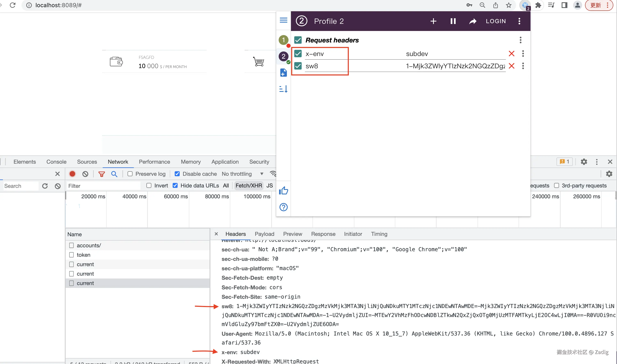Click the share arrow icon for the profile
This screenshot has width=617, height=364.
(x=473, y=21)
